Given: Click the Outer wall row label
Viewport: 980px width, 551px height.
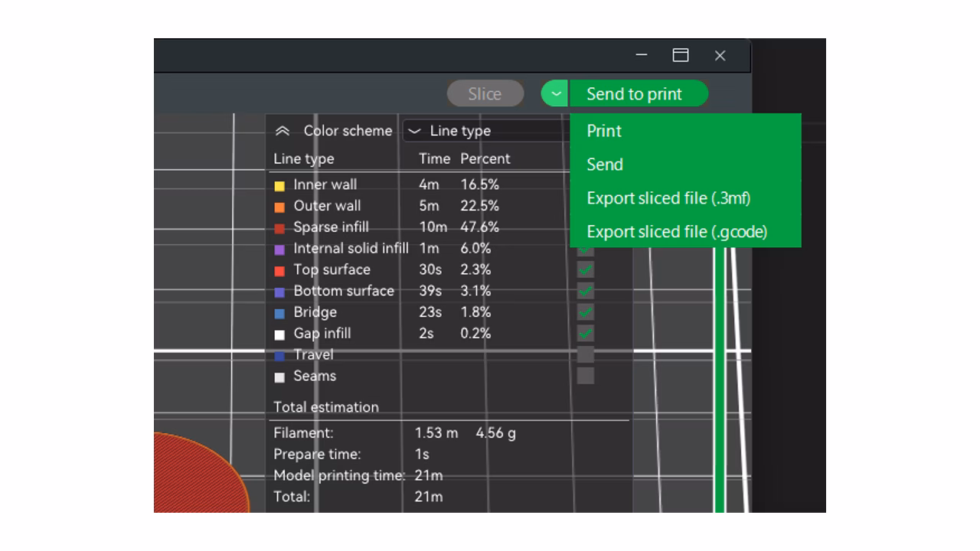Looking at the screenshot, I should pos(327,206).
